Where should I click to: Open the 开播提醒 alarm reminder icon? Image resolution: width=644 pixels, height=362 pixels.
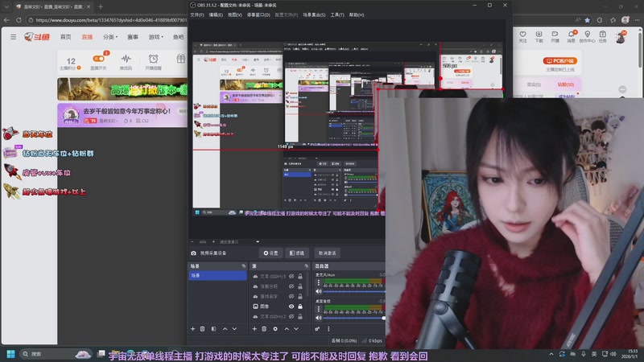(x=153, y=59)
